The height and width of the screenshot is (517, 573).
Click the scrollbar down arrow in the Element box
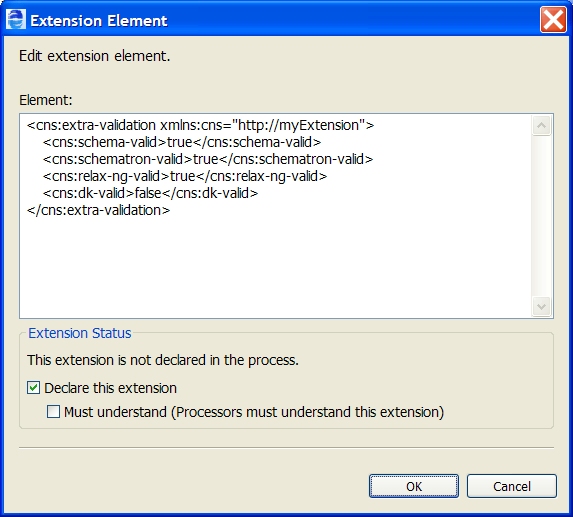pyautogui.click(x=542, y=306)
